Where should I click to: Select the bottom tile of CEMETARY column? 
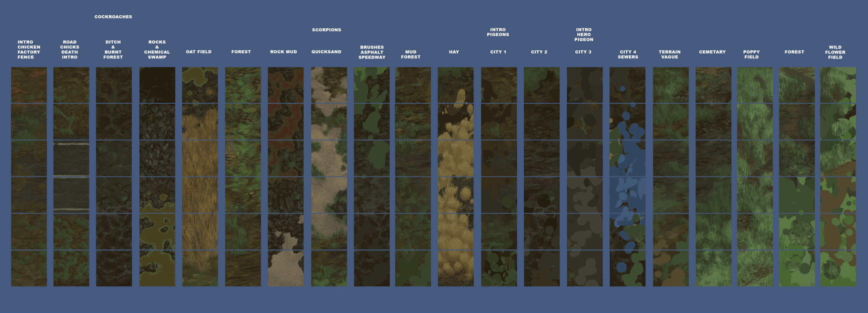point(714,269)
